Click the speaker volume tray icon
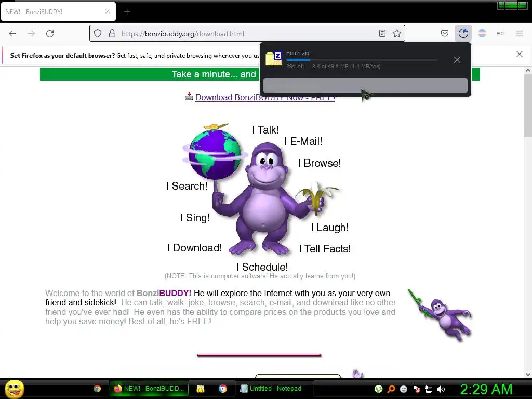The image size is (532, 399). (x=441, y=389)
